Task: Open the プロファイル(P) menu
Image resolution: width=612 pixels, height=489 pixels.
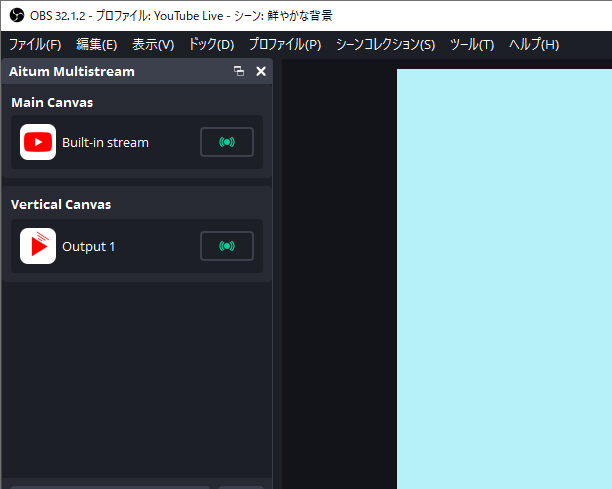Action: click(285, 44)
